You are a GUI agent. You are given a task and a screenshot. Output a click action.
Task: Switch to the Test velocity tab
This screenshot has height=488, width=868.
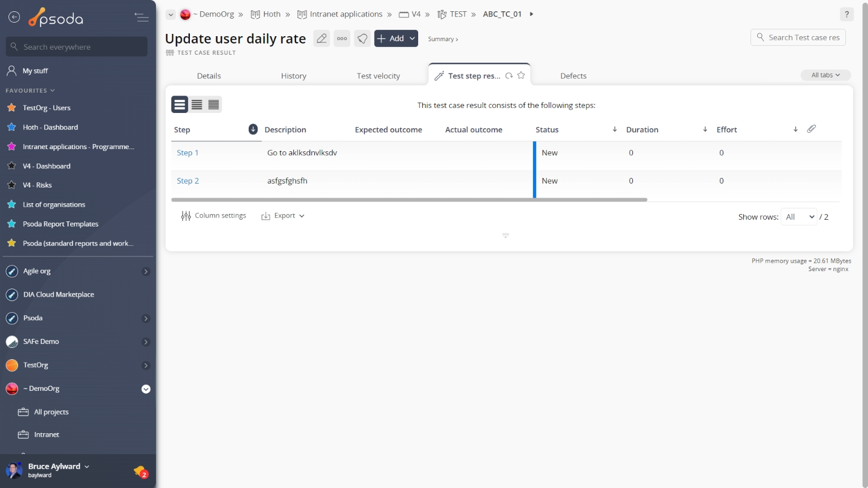[x=379, y=76]
